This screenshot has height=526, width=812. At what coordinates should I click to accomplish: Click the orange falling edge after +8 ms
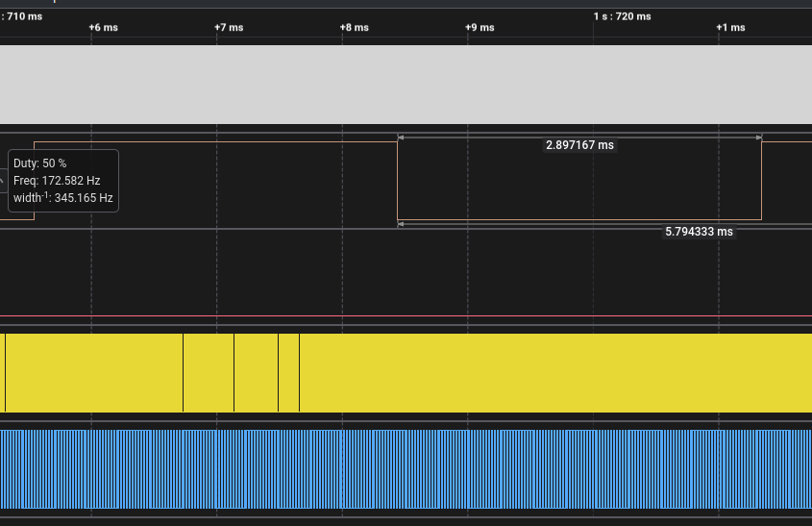(398, 183)
